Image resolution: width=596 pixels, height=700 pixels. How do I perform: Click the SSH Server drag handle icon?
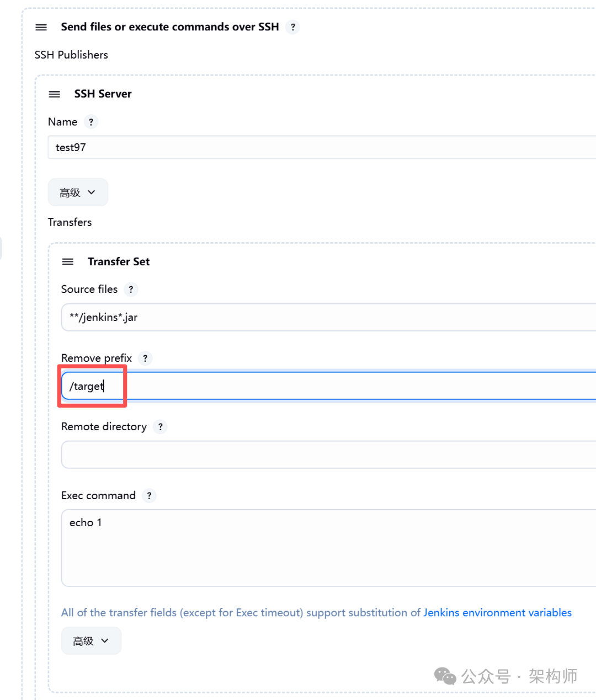(x=55, y=94)
